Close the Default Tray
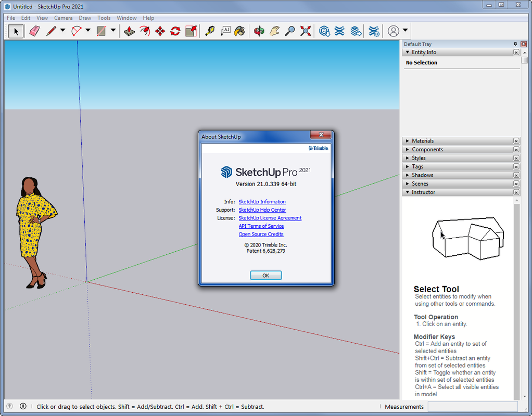 (x=524, y=44)
